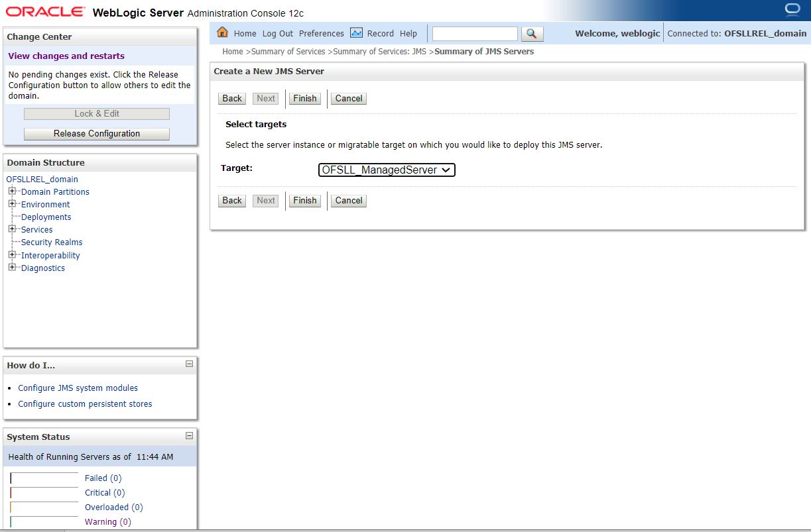
Task: Click the Critical health status bar
Action: [x=44, y=492]
